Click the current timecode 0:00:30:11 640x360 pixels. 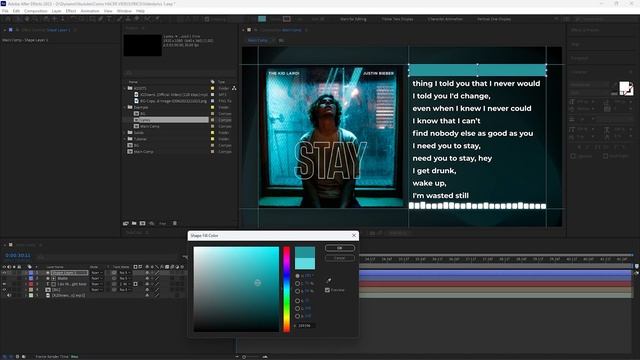coord(18,256)
